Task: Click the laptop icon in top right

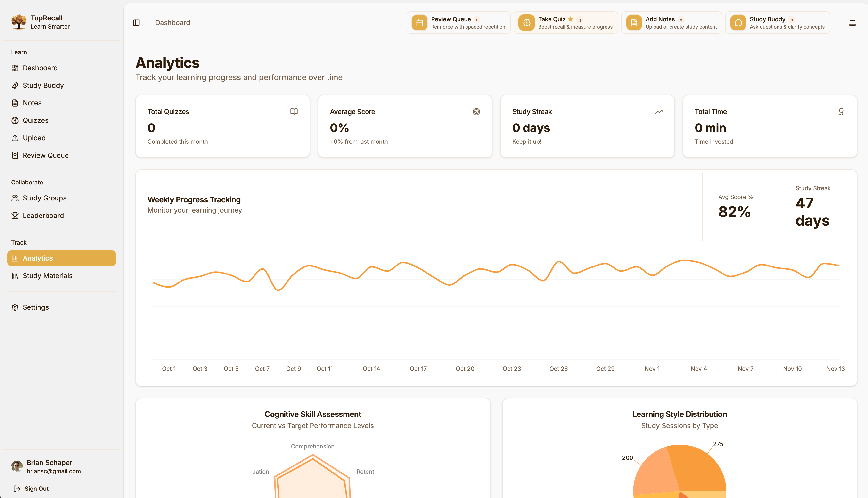Action: (852, 23)
